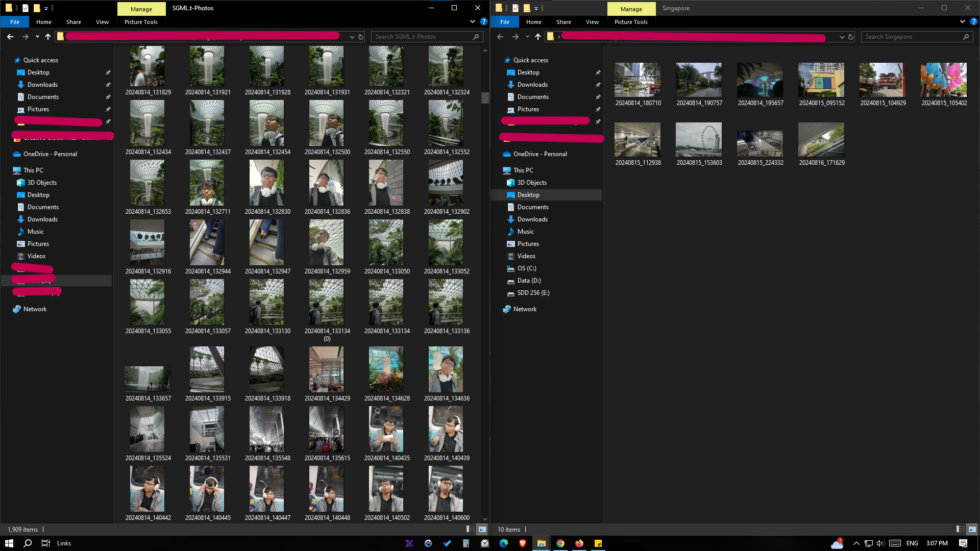Click the Up arrow in SGML.t-Photos window
This screenshot has height=551, width=980.
(x=48, y=37)
